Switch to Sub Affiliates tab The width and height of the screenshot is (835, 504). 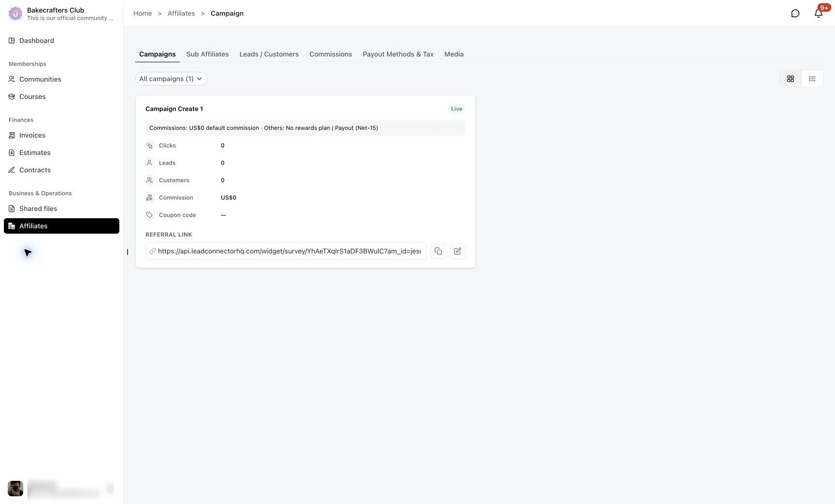point(207,54)
